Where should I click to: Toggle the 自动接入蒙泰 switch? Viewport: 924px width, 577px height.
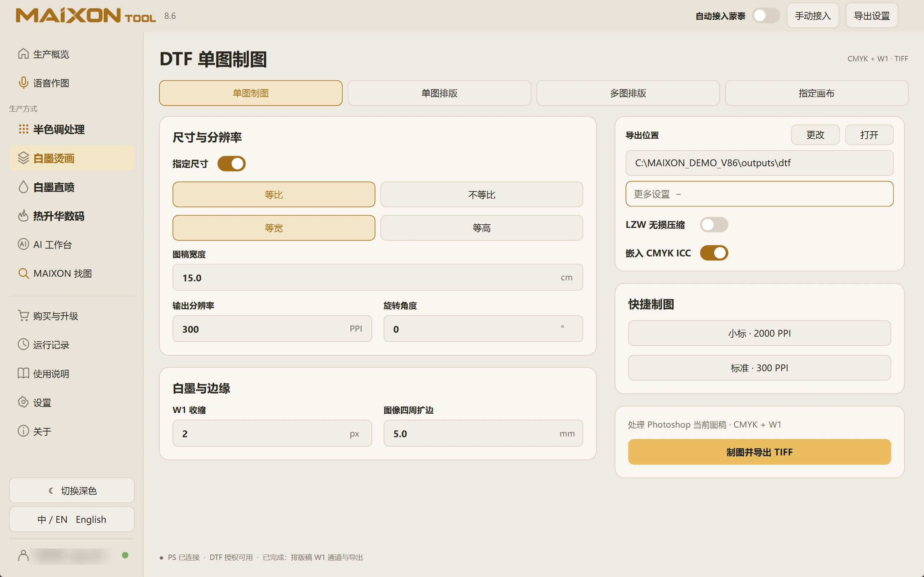766,16
